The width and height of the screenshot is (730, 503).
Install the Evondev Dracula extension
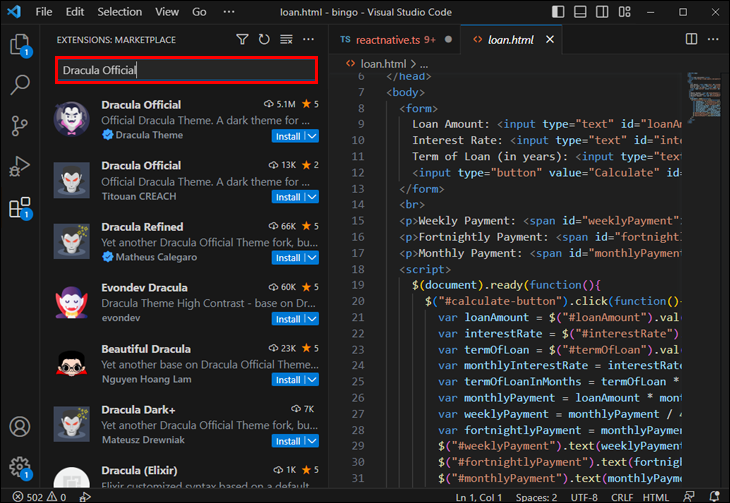[288, 319]
